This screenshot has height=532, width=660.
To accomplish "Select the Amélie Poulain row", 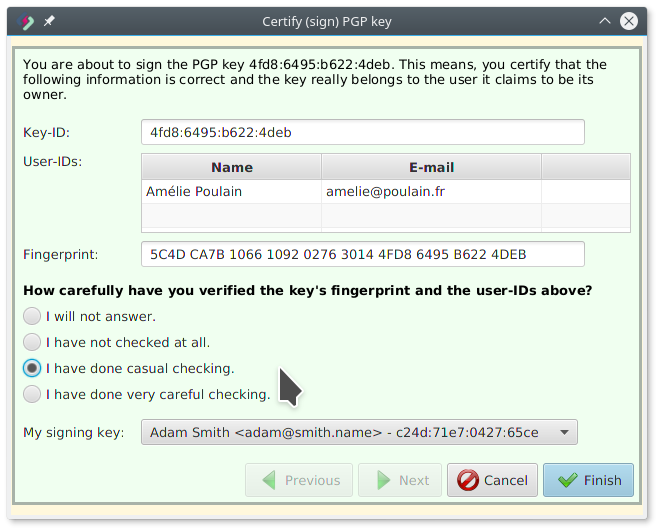I will tap(232, 191).
